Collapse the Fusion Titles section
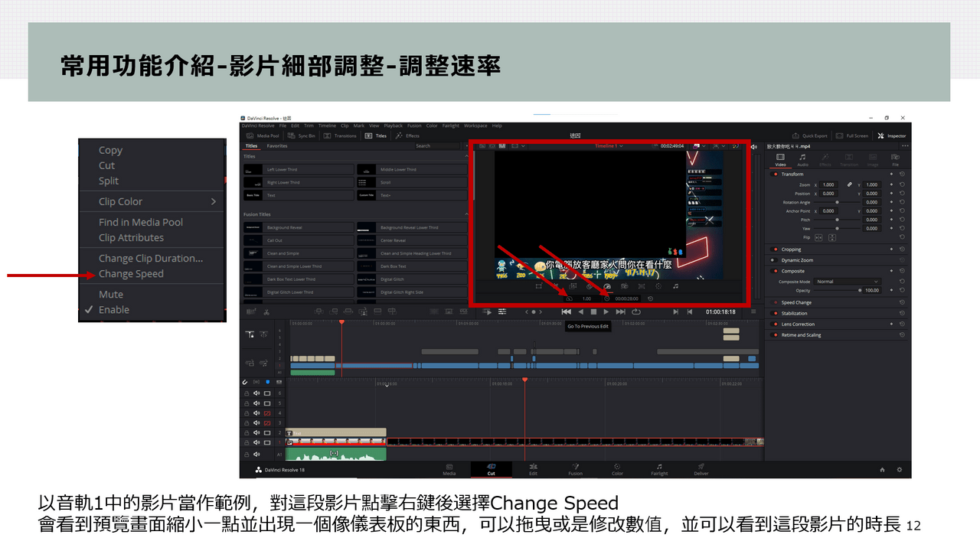The image size is (980, 551). coord(466,214)
